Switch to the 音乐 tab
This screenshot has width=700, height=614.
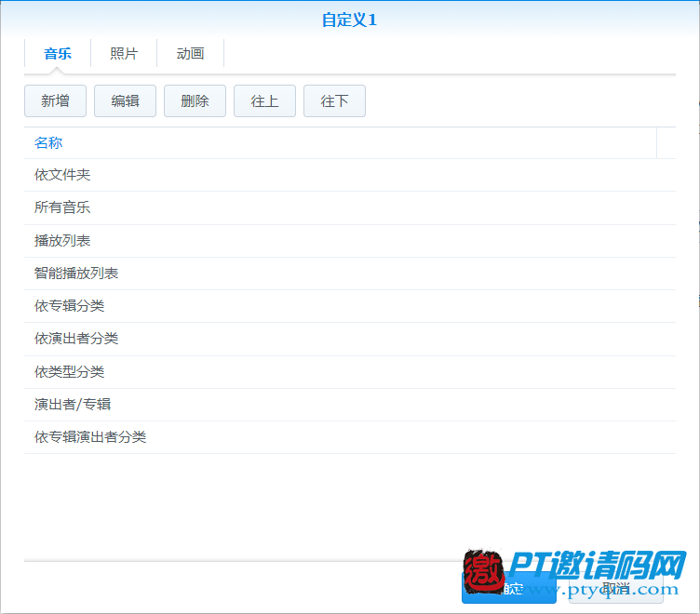coord(58,54)
